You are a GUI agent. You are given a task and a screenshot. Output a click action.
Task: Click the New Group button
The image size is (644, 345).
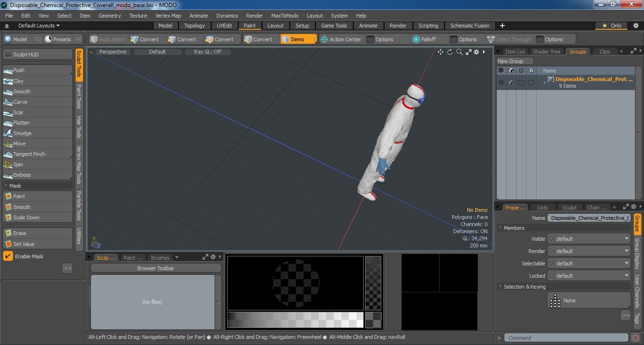[x=515, y=61]
